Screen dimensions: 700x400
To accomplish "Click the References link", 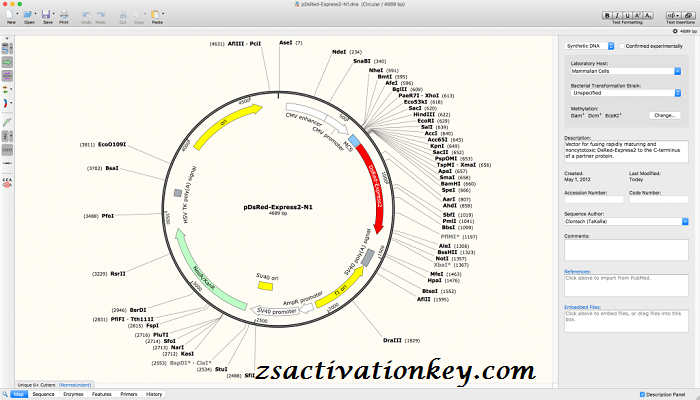I will [577, 271].
